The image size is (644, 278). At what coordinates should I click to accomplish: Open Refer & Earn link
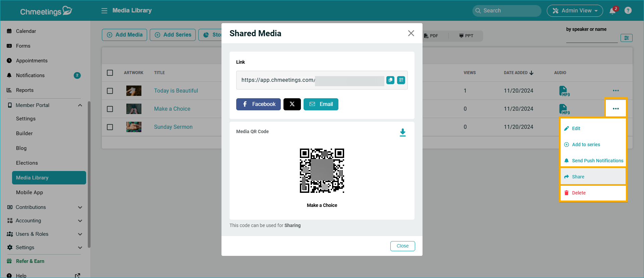tap(30, 261)
